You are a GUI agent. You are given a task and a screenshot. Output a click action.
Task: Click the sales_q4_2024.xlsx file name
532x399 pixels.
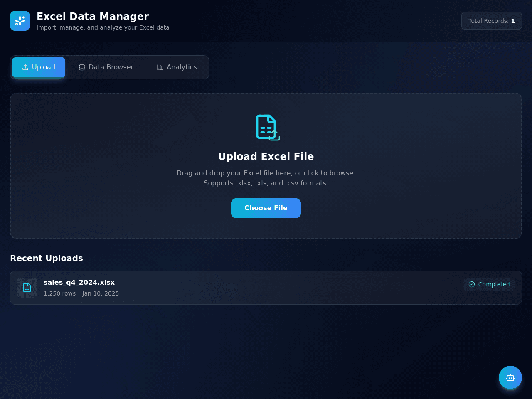[79, 283]
